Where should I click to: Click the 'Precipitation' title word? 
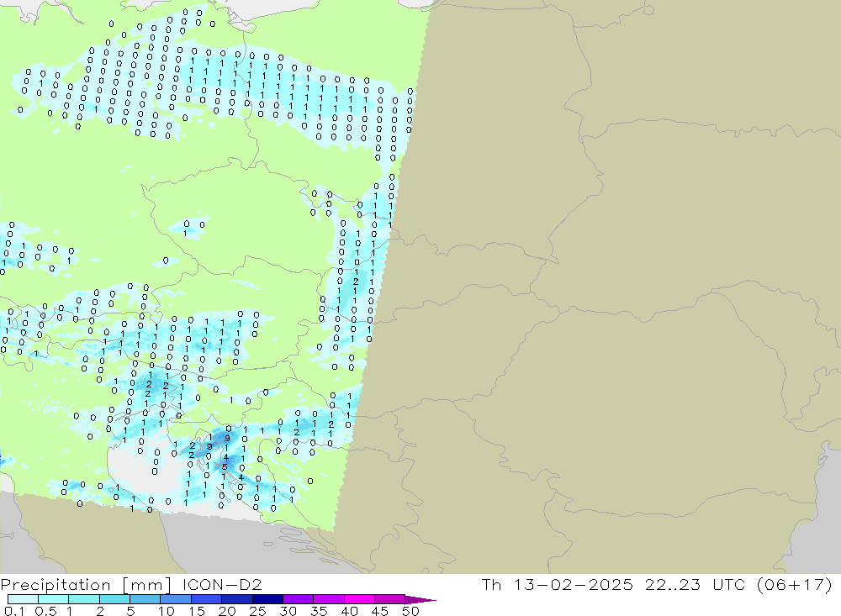[56, 584]
